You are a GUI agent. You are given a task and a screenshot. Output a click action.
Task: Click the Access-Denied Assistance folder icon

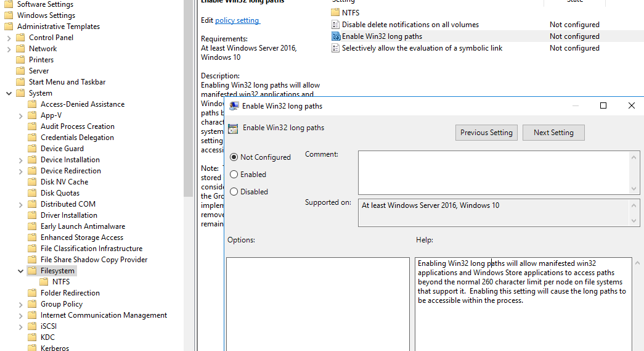pyautogui.click(x=32, y=104)
